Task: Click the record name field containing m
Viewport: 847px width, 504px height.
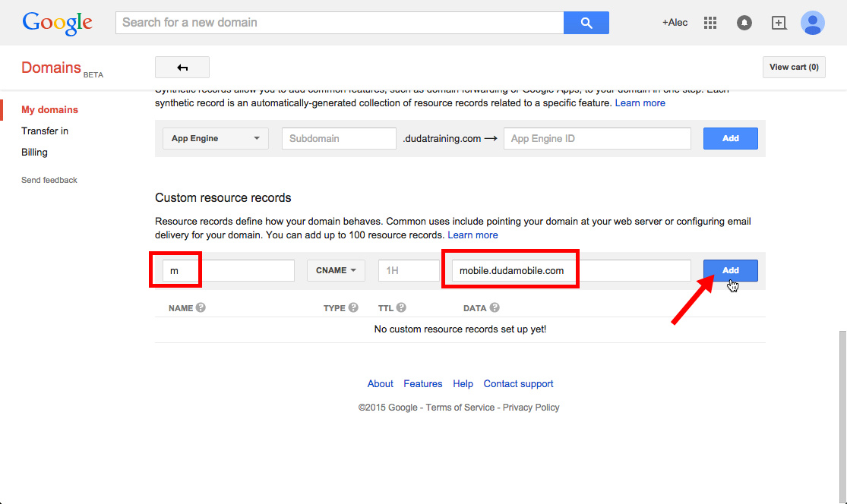Action: point(229,270)
